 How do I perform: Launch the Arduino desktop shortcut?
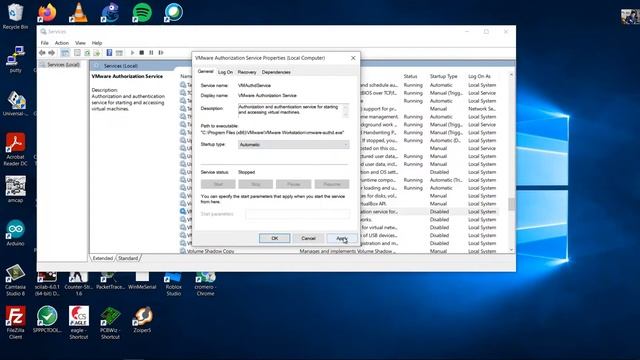[x=16, y=233]
